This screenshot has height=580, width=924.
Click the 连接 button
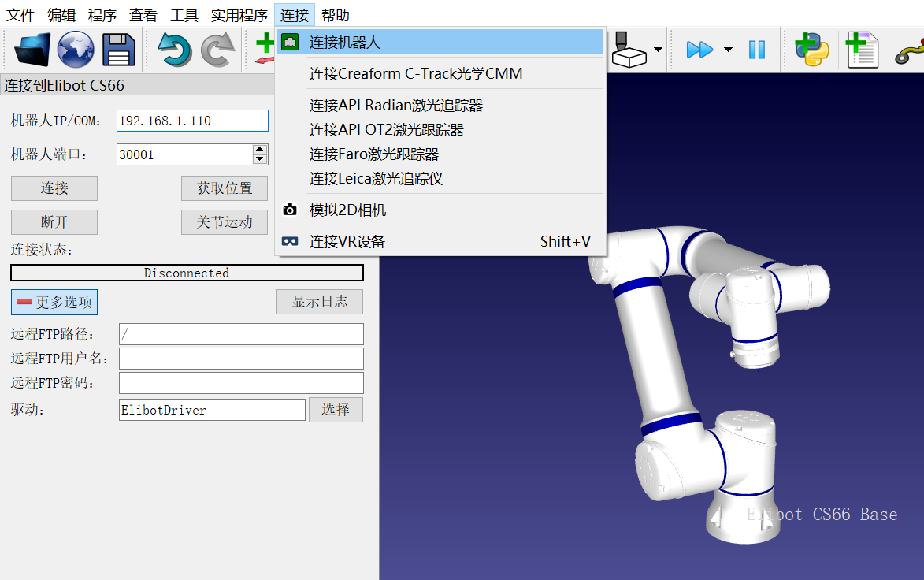(54, 188)
